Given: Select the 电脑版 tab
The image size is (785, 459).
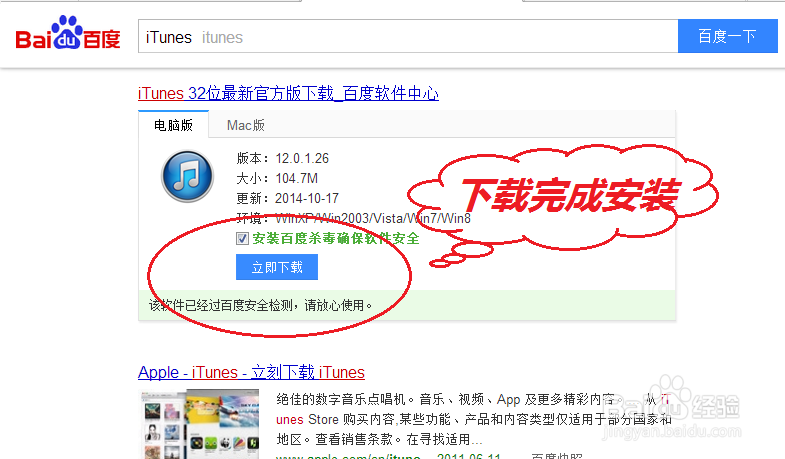Looking at the screenshot, I should 173,125.
